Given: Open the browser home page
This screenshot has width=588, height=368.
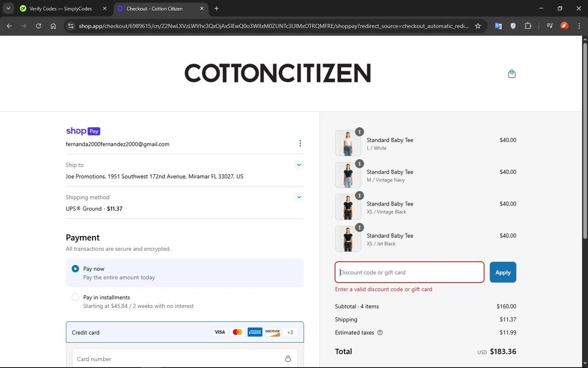Looking at the screenshot, I should point(53,26).
